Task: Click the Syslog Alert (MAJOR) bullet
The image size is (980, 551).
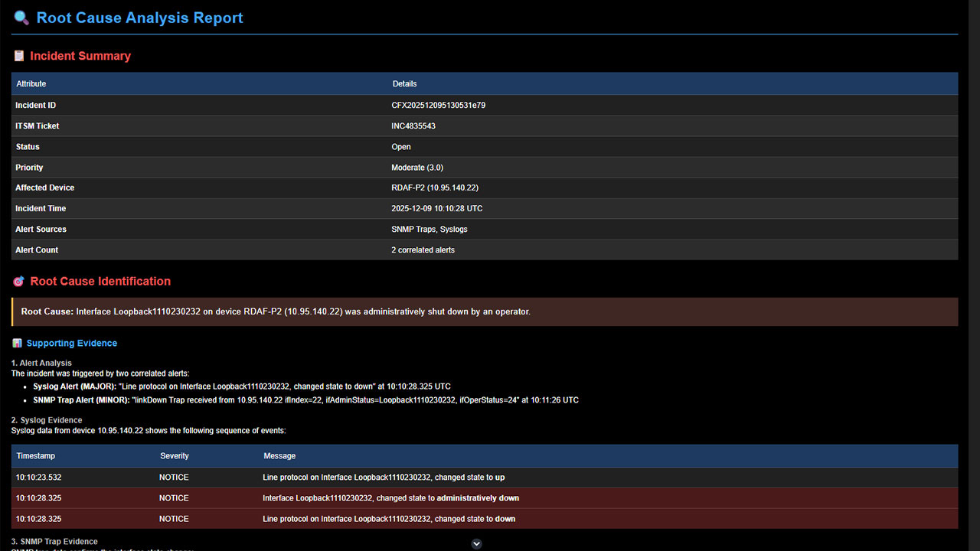Action: [x=74, y=386]
